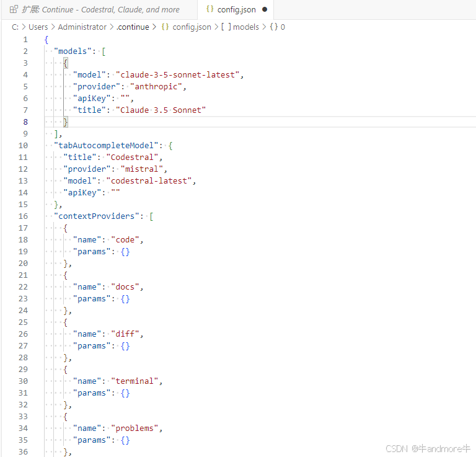Click the opening bracket after "models"
Screen dimensions: 476x457
[x=104, y=51]
